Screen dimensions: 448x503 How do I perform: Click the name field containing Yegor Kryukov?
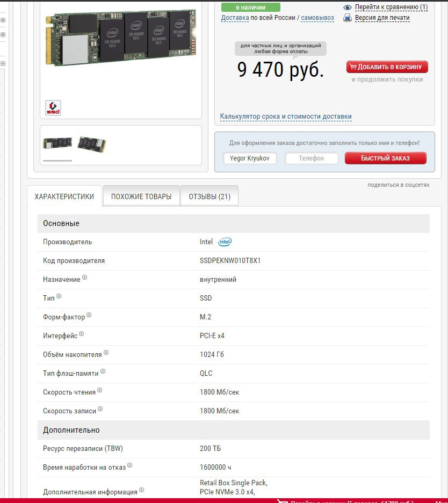[x=250, y=158]
